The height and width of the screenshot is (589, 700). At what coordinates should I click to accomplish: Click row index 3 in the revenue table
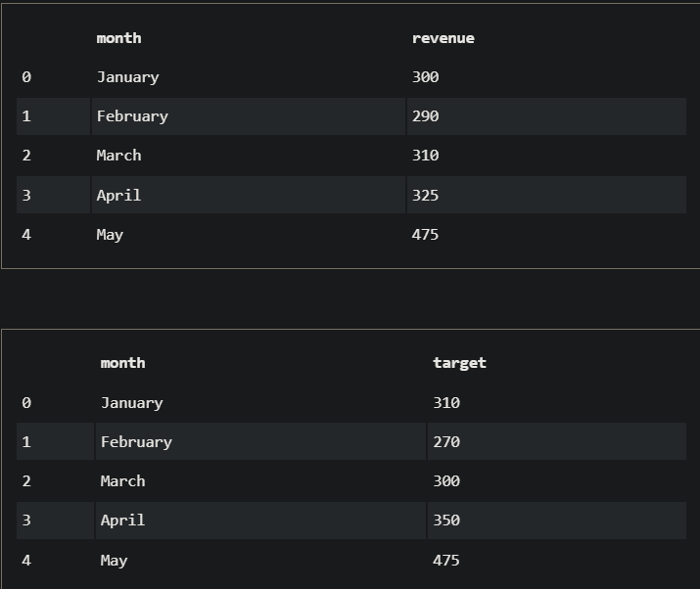26,196
